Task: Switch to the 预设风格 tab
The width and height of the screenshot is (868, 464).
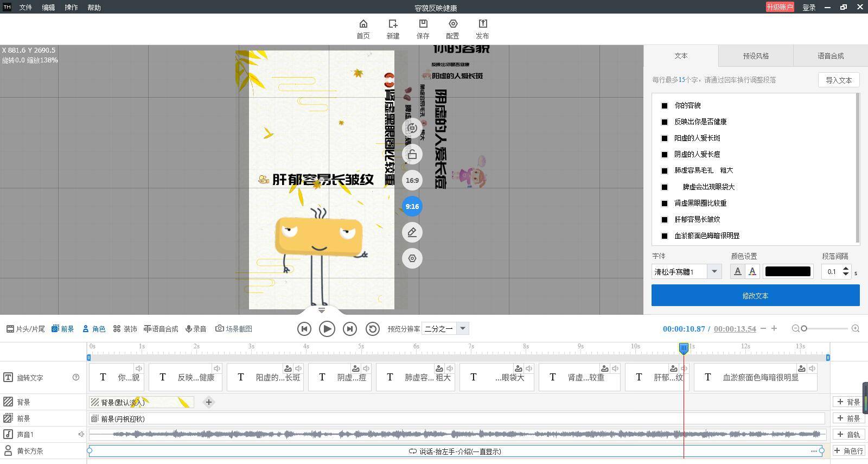Action: (756, 56)
